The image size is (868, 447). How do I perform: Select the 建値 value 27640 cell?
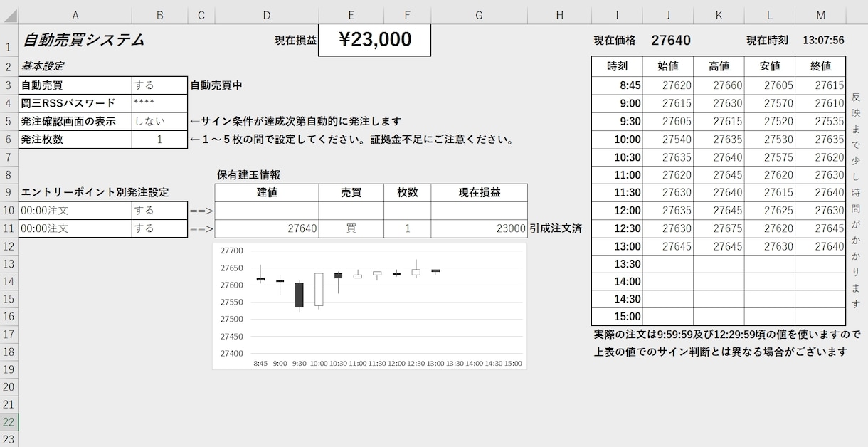(x=267, y=228)
